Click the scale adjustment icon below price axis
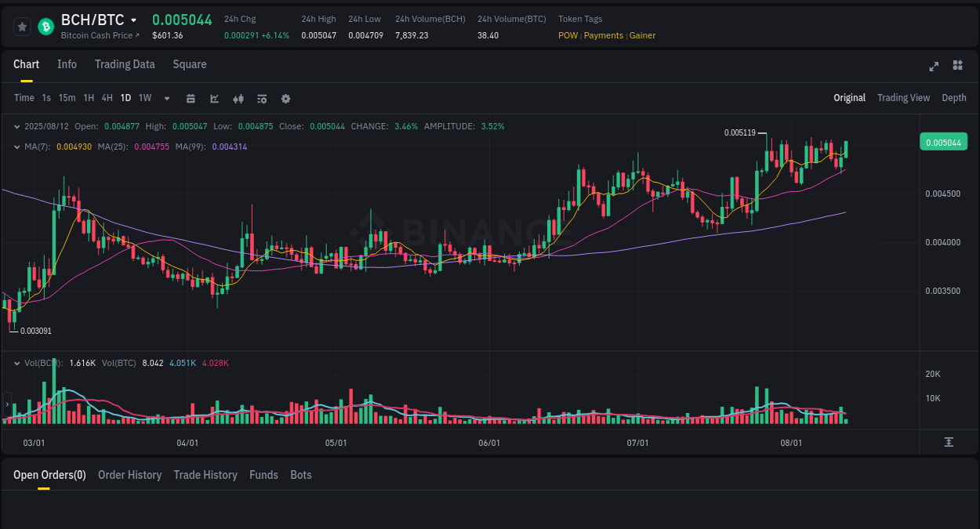The height and width of the screenshot is (529, 980). pyautogui.click(x=949, y=443)
